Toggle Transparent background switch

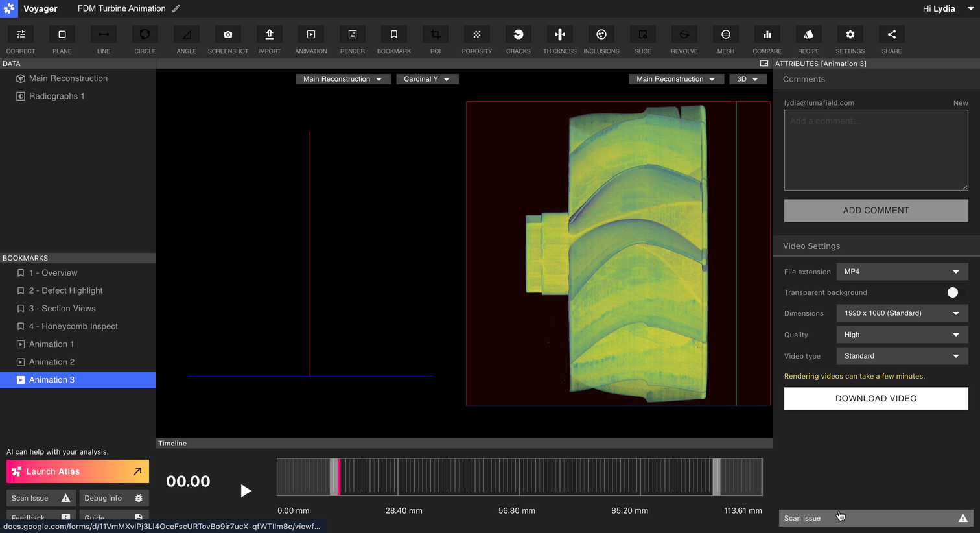pyautogui.click(x=955, y=292)
